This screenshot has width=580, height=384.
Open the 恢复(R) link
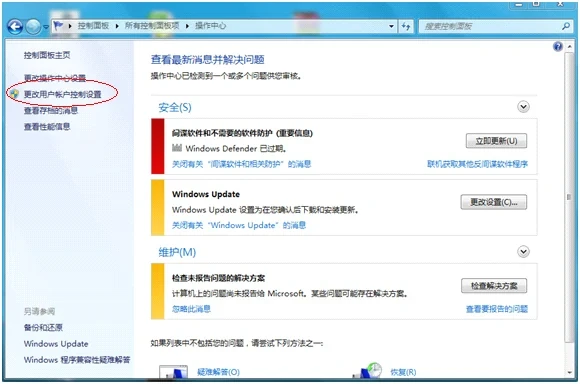point(403,372)
